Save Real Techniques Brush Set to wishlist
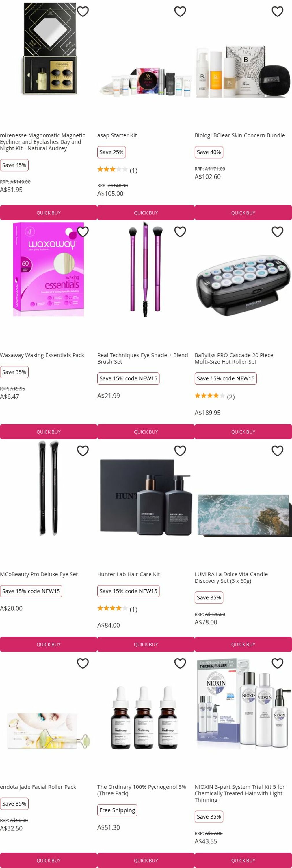Screen dimensions: 292x868 (x=180, y=231)
